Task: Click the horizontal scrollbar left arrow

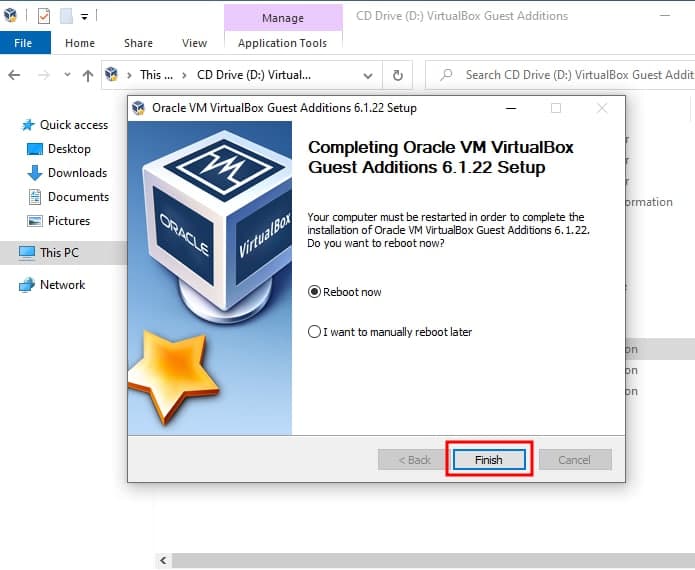Action: 163,560
